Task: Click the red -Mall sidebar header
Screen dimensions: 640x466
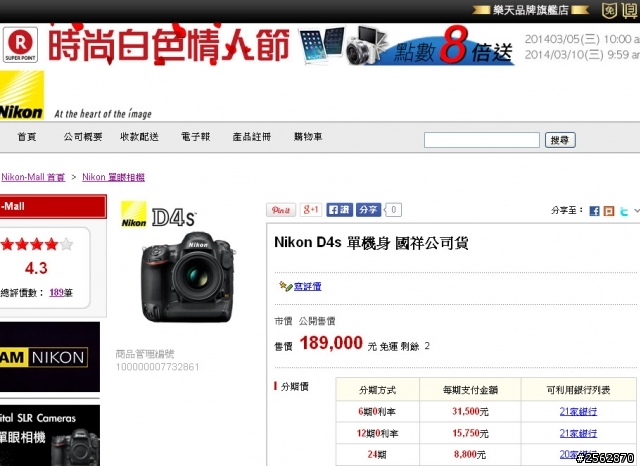Action: click(x=53, y=206)
